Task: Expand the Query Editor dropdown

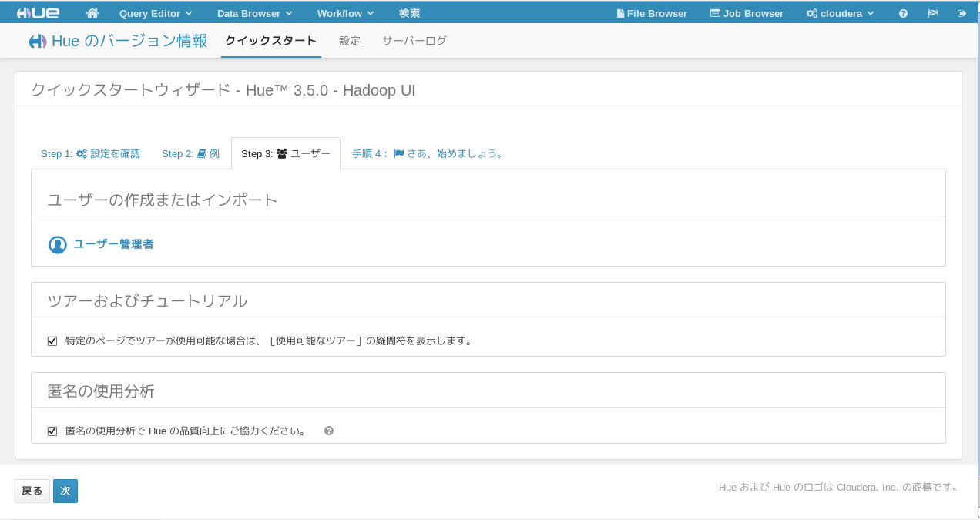Action: (x=156, y=13)
